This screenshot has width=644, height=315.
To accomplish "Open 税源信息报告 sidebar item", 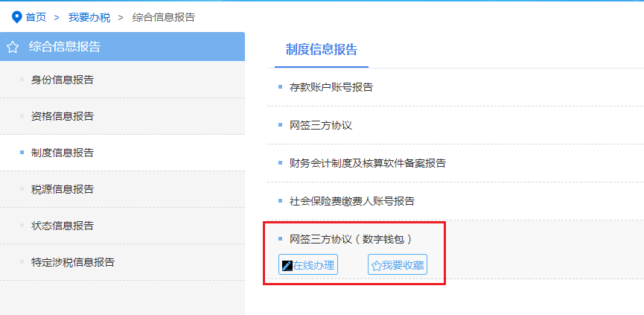I will 122,189.
